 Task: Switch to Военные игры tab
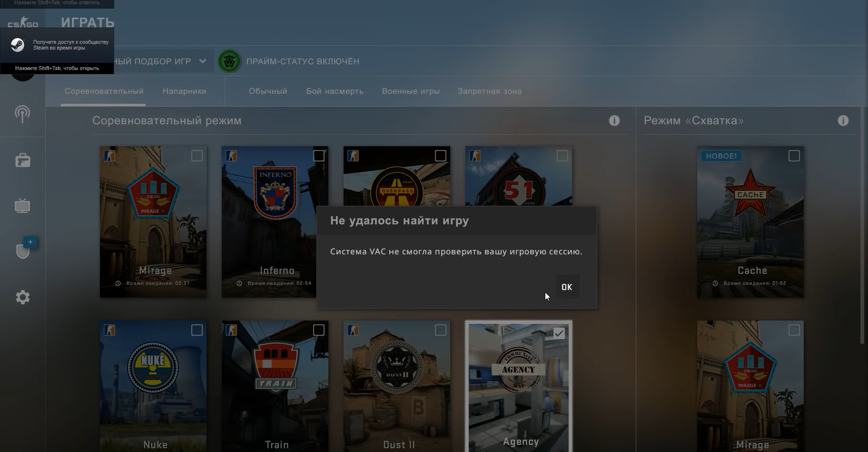[x=411, y=91]
